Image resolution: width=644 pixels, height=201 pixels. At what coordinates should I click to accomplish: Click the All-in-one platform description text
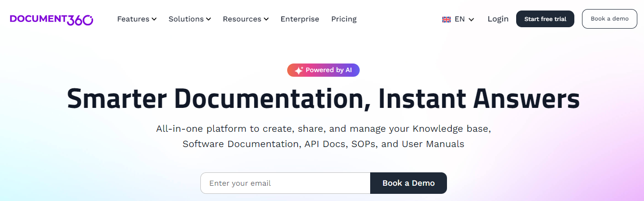(323, 136)
